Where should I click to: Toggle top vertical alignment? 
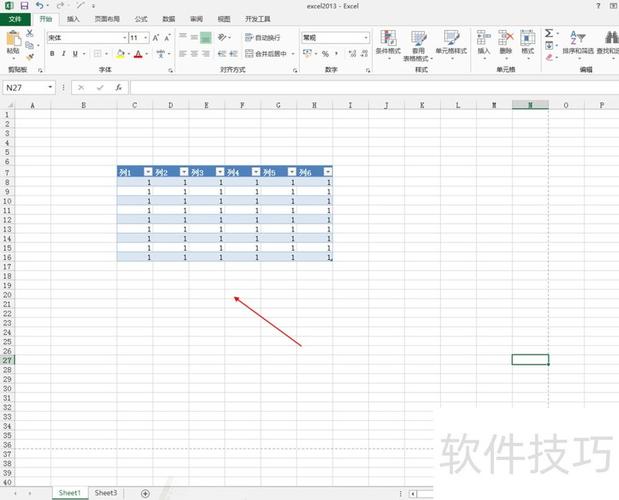[x=182, y=37]
